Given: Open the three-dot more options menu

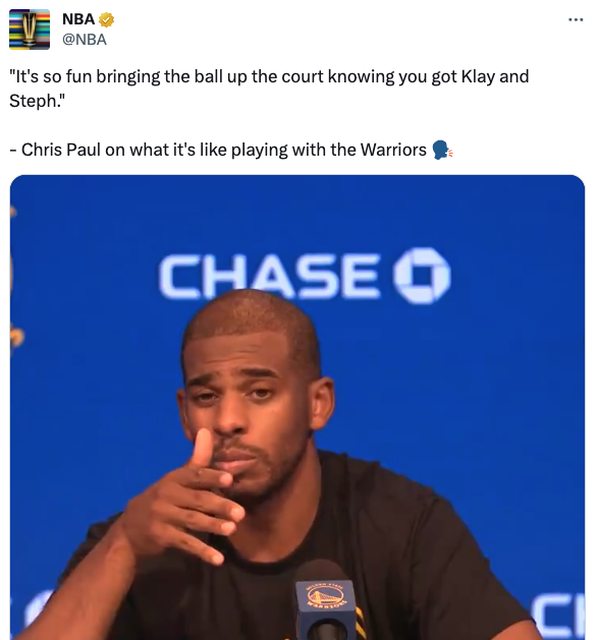Looking at the screenshot, I should pyautogui.click(x=576, y=19).
